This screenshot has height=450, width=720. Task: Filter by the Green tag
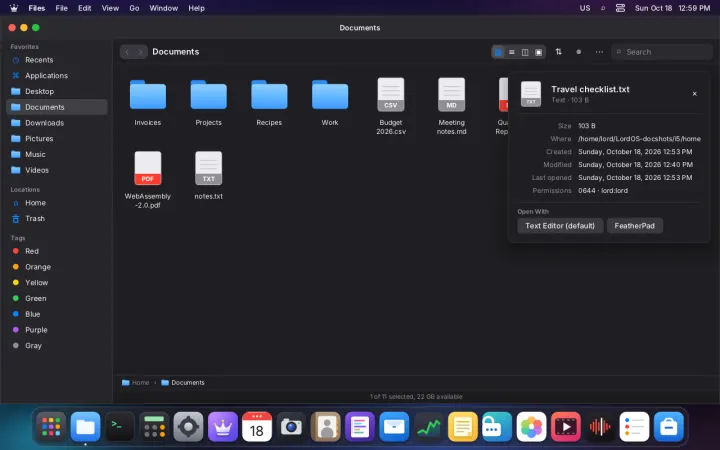point(56,298)
